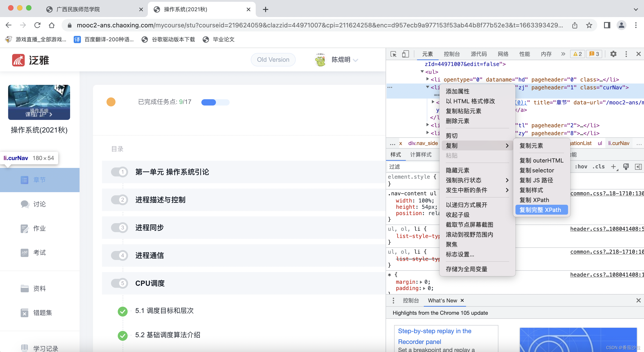Viewport: 644px width, 352px height.
Task: Bookmark this page with star icon
Action: pos(589,25)
